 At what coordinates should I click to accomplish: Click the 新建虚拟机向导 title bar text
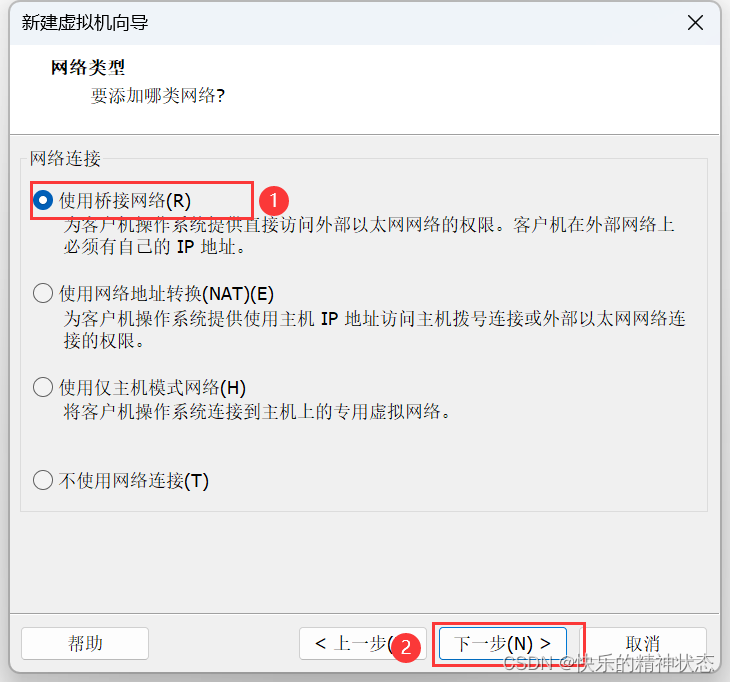pos(85,23)
